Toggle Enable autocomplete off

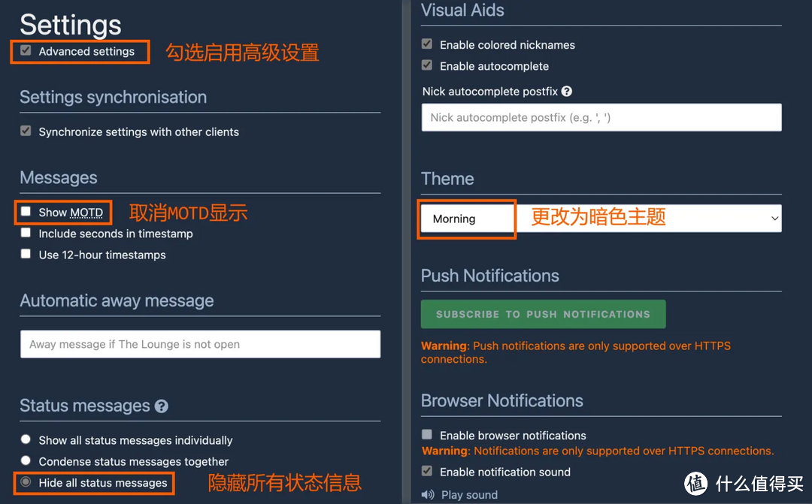point(426,66)
